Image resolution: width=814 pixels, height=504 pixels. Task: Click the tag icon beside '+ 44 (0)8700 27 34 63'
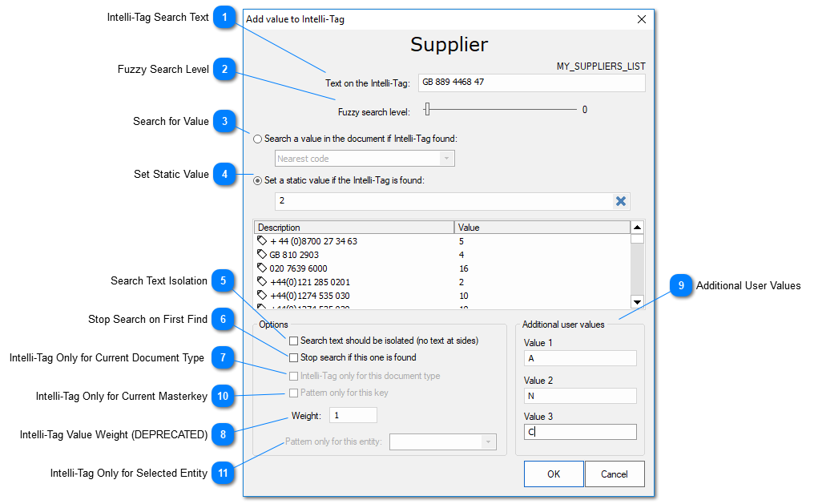tap(260, 240)
